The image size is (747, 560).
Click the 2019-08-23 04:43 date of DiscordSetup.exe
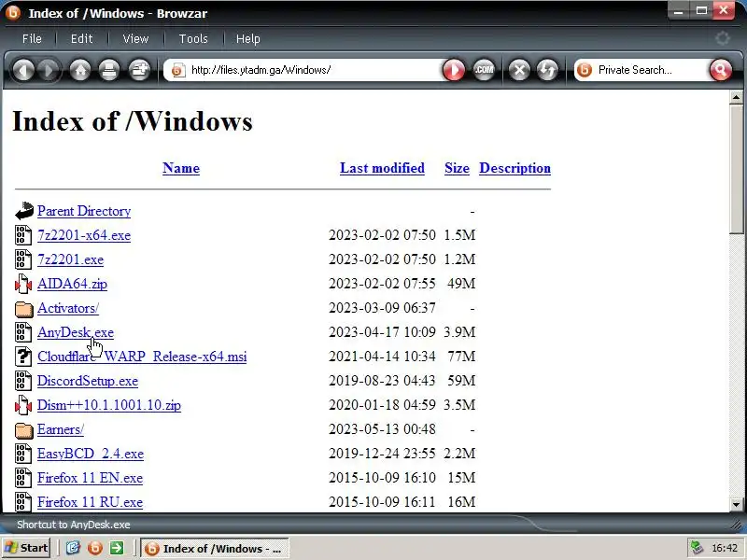(382, 381)
